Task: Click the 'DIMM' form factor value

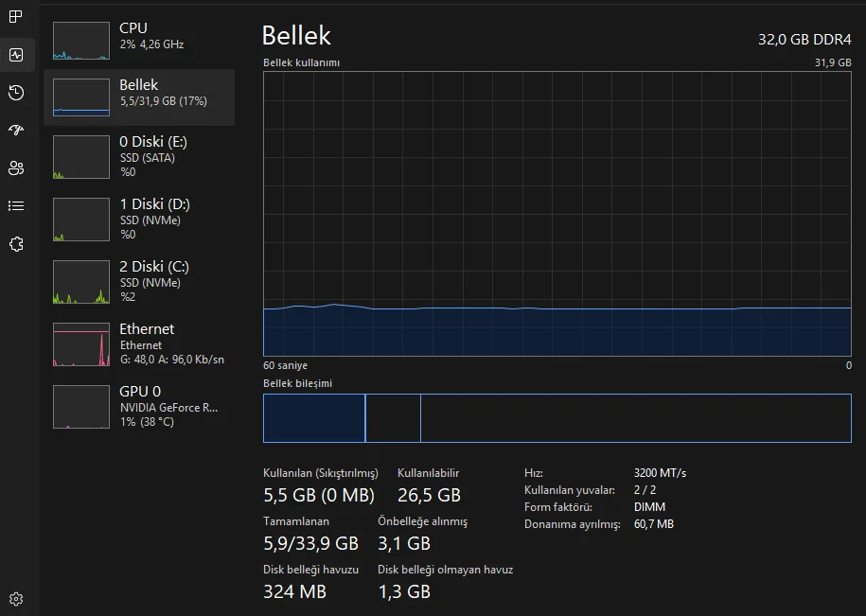Action: pos(649,507)
